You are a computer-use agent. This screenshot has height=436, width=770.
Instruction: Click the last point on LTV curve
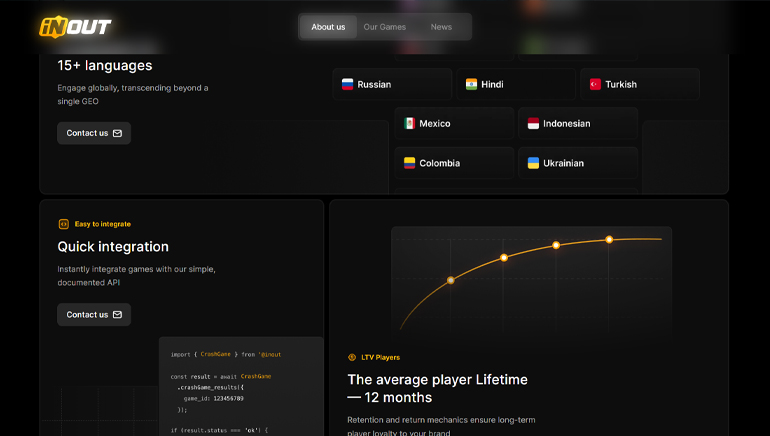pyautogui.click(x=609, y=240)
